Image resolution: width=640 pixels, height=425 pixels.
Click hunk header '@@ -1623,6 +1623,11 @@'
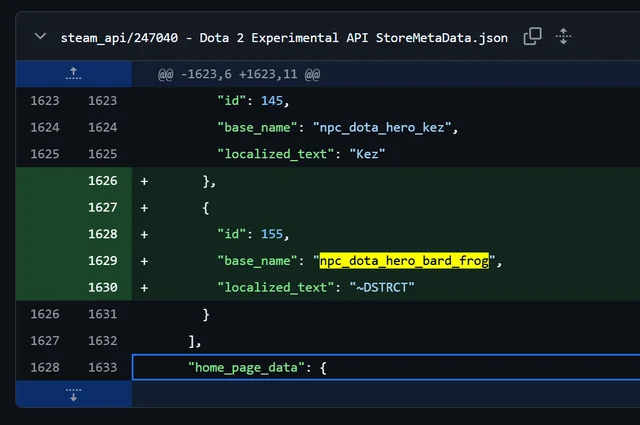point(239,74)
